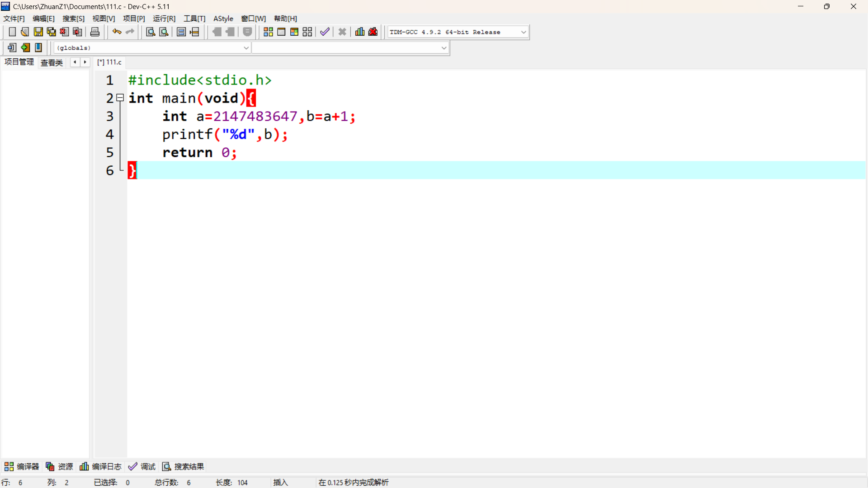
Task: Click the Compile & Run icon
Action: 294,32
